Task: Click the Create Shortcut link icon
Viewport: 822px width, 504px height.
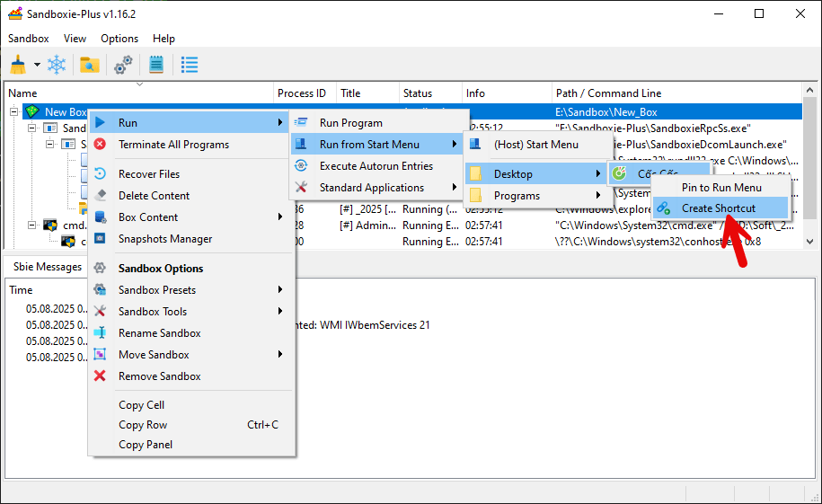Action: coord(664,208)
